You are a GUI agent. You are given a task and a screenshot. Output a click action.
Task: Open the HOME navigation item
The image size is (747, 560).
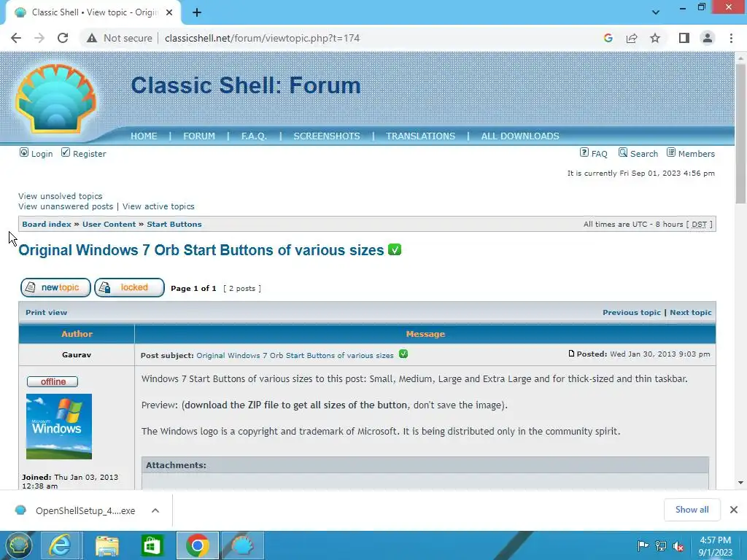144,136
